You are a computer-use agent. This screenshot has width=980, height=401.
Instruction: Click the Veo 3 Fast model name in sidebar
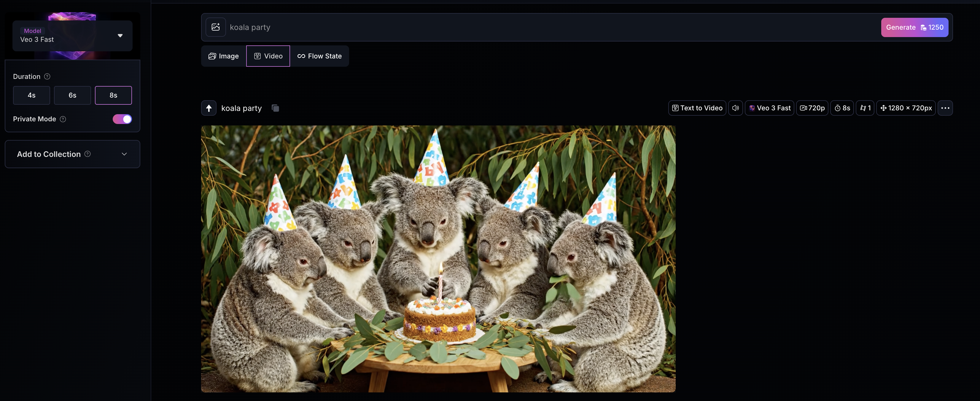click(37, 39)
